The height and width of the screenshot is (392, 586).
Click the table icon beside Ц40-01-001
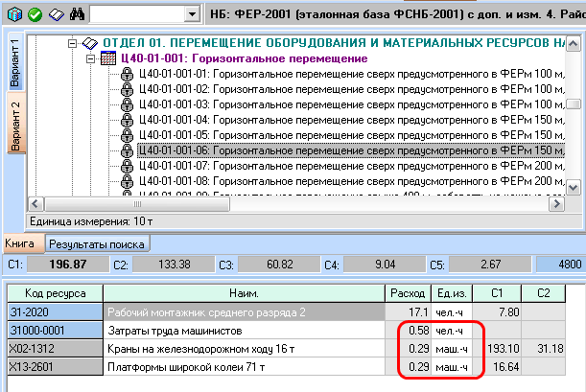click(x=108, y=58)
